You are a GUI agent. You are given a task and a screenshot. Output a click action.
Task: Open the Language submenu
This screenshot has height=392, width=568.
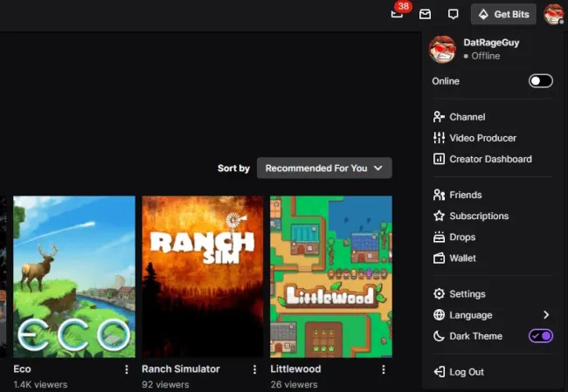pos(493,315)
